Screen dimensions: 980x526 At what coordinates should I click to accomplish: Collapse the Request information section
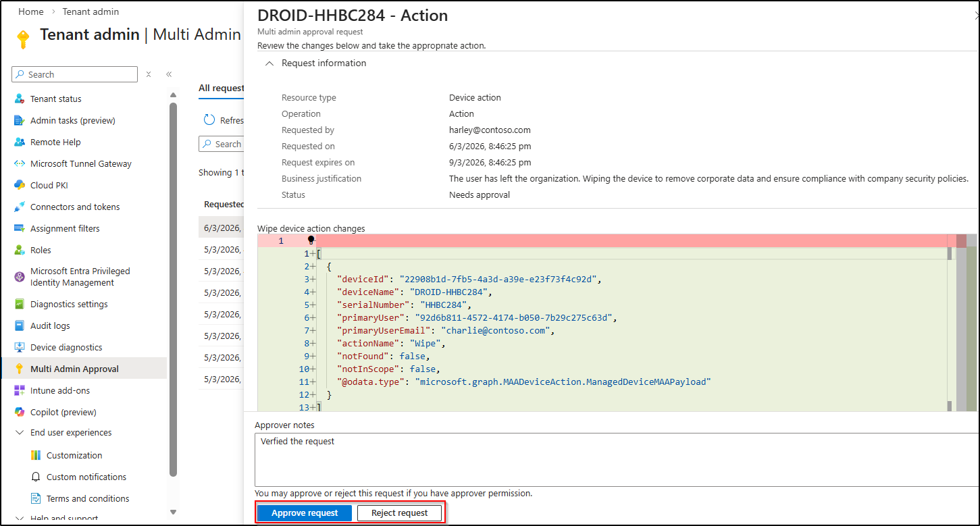269,62
